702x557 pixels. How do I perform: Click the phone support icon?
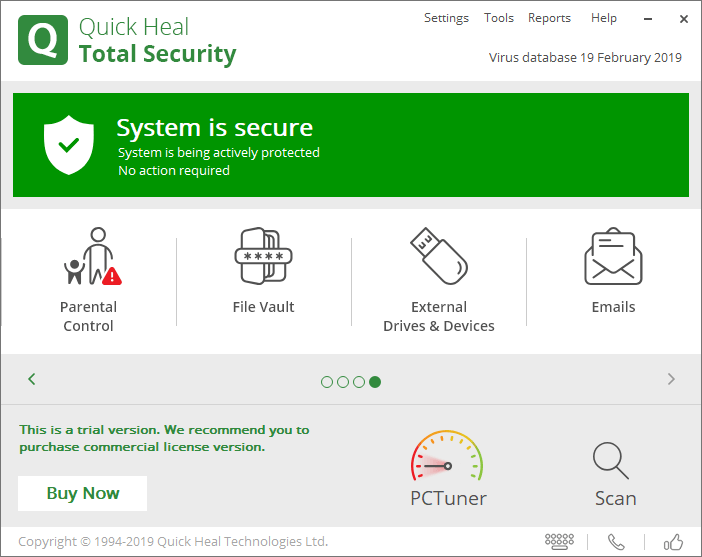616,542
